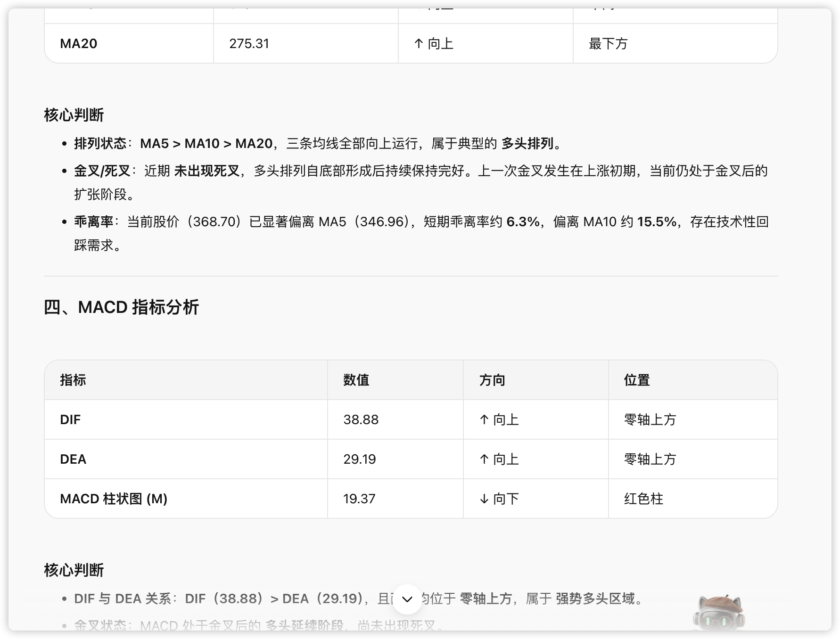Viewport: 840px width, 639px height.
Task: Click the DIF row label
Action: pyautogui.click(x=70, y=419)
